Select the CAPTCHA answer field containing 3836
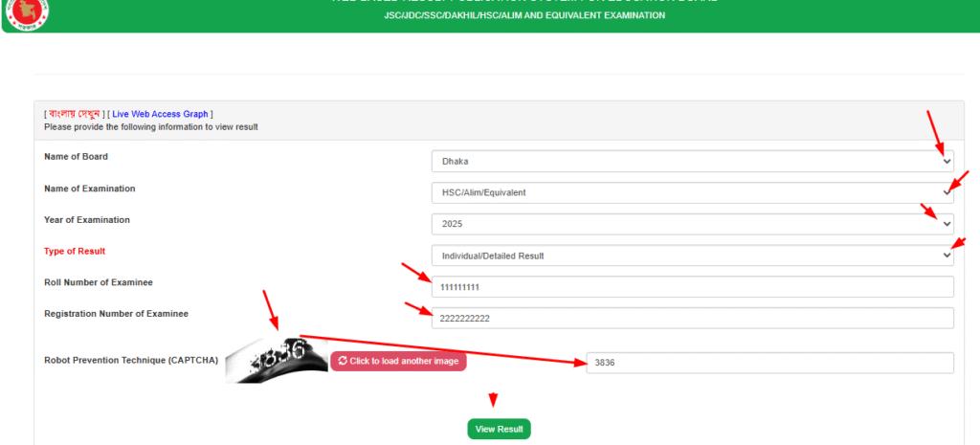Image resolution: width=980 pixels, height=445 pixels. pos(769,363)
